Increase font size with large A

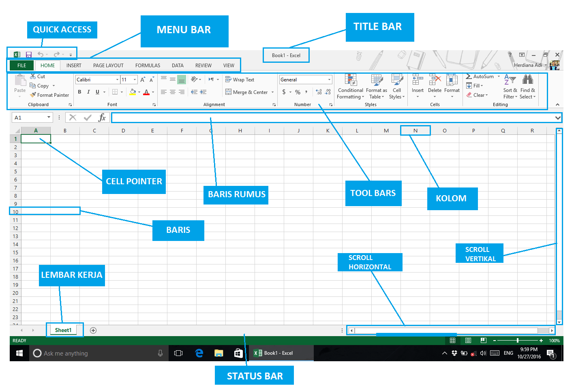[x=143, y=80]
